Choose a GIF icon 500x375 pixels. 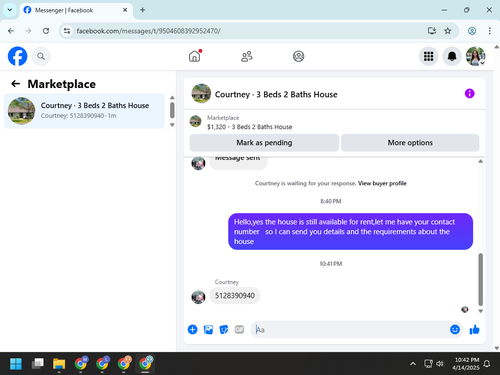[x=239, y=330]
